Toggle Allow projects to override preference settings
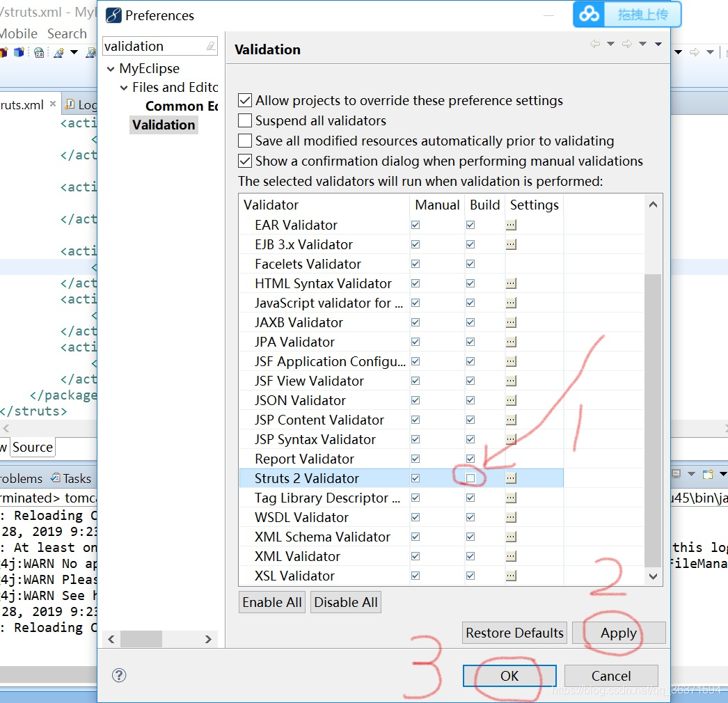The height and width of the screenshot is (703, 728). coord(245,100)
